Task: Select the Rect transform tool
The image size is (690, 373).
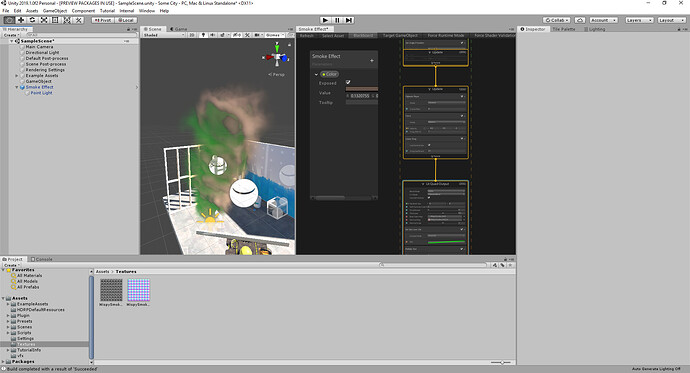Action: point(55,20)
